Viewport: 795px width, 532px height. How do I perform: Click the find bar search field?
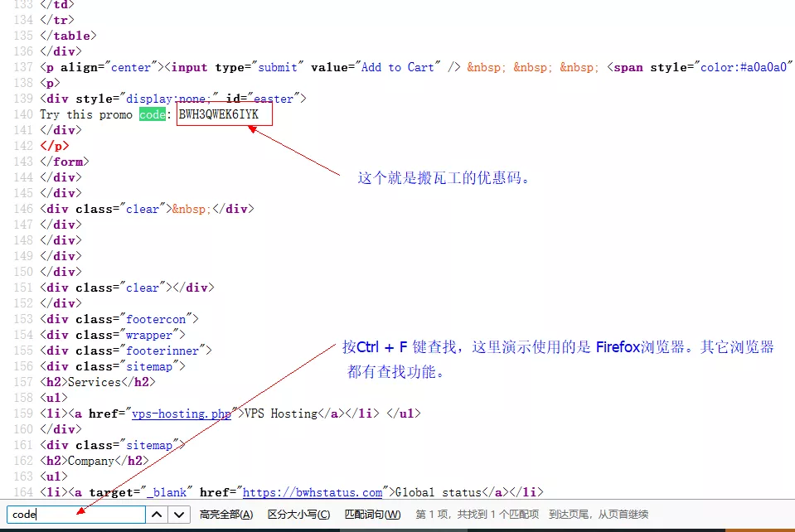click(x=76, y=515)
